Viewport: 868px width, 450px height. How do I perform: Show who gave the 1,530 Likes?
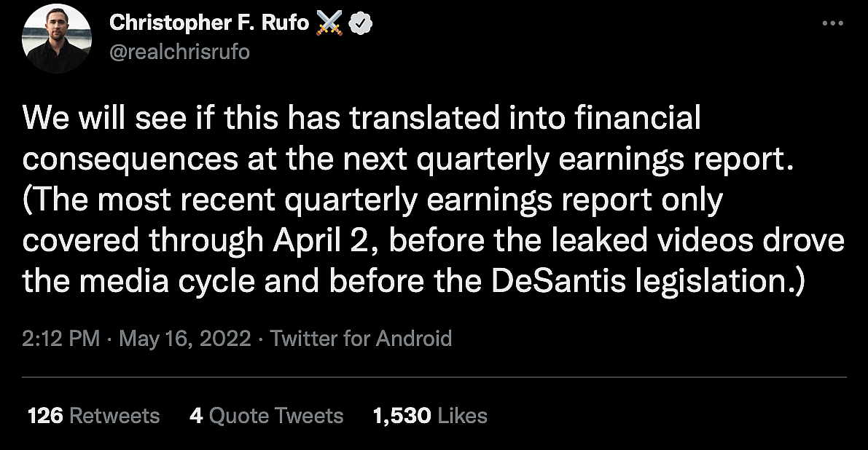click(x=429, y=416)
